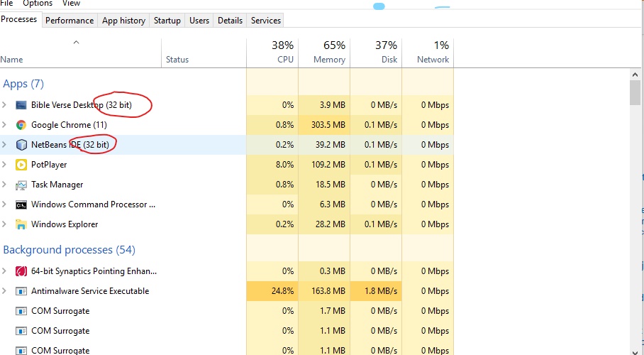Click the 39.2 MB memory value
Image resolution: width=644 pixels, height=355 pixels.
pyautogui.click(x=331, y=144)
